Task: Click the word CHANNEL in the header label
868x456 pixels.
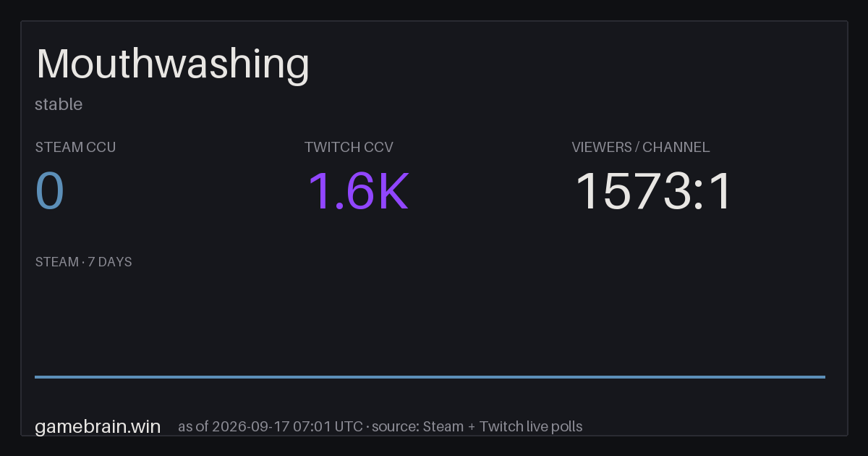Action: 676,147
